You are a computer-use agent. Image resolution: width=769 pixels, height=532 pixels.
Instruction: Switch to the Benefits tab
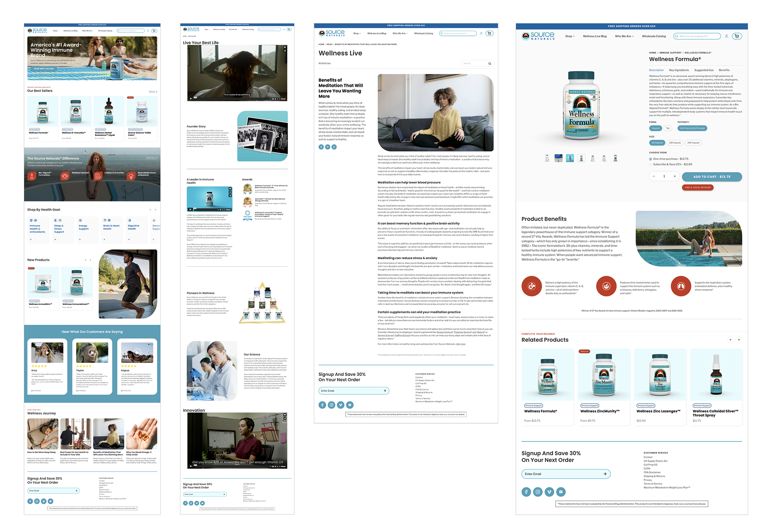coord(724,70)
